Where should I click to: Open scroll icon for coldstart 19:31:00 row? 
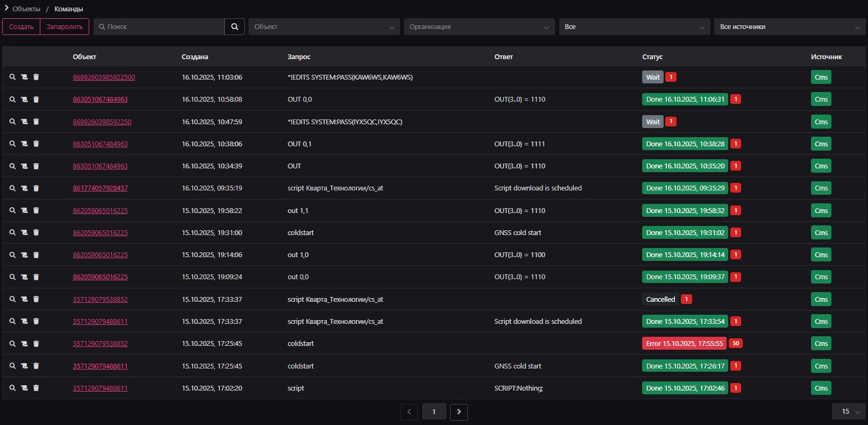pyautogui.click(x=24, y=232)
